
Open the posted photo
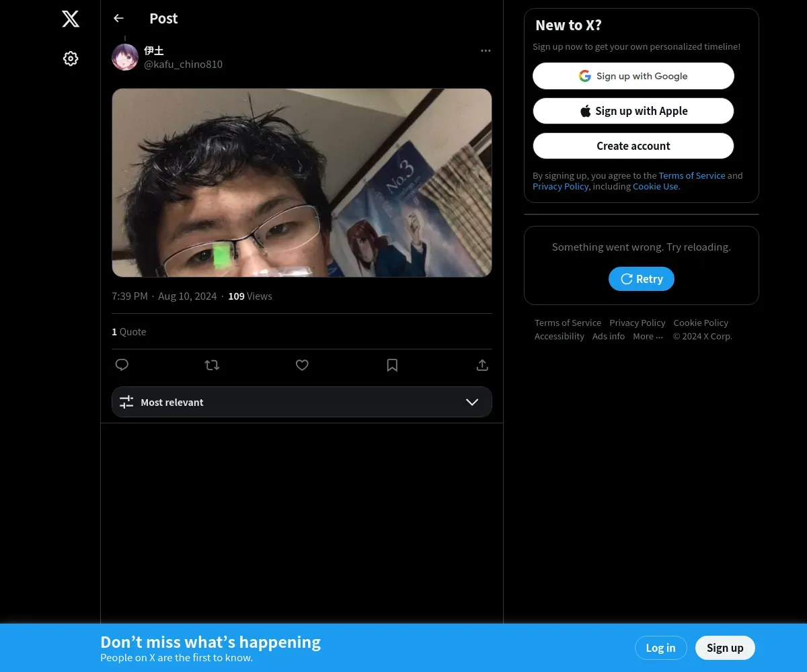(x=302, y=183)
